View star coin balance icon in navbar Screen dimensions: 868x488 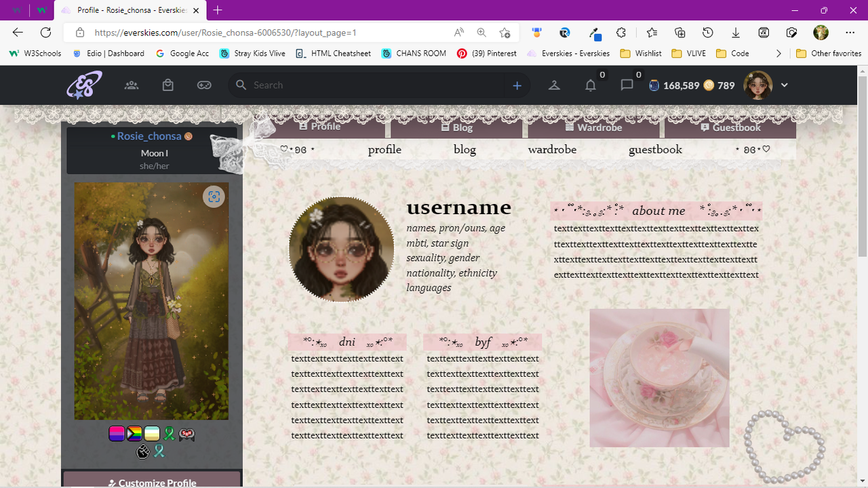(x=654, y=85)
